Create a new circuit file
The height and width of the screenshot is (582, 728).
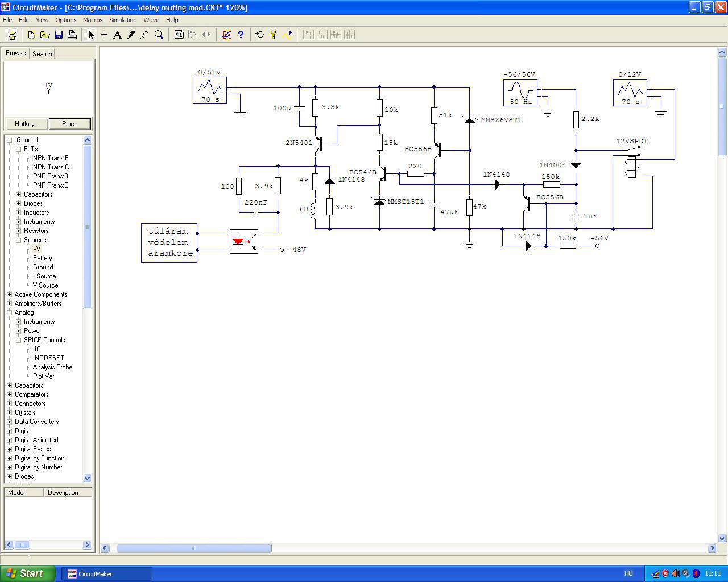(31, 35)
